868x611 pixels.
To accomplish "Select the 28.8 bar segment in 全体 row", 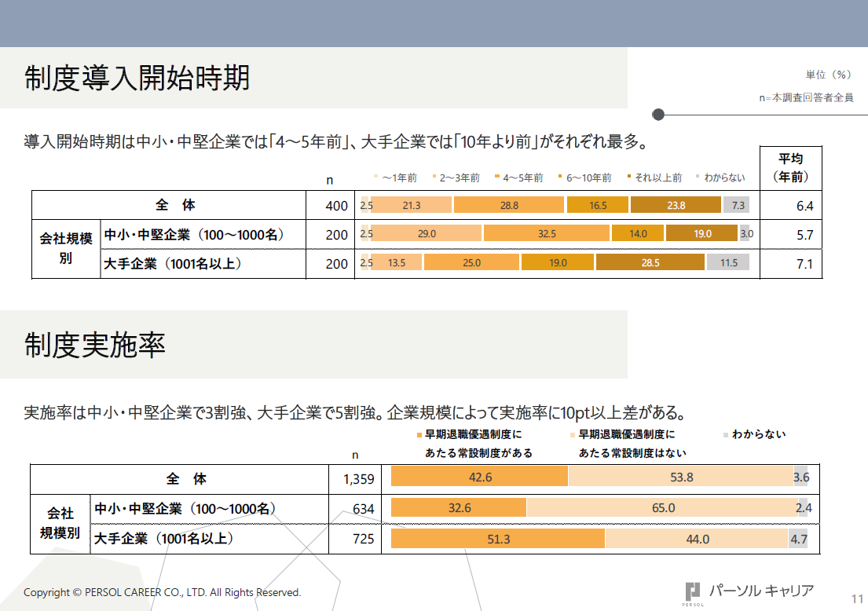I will 509,206.
